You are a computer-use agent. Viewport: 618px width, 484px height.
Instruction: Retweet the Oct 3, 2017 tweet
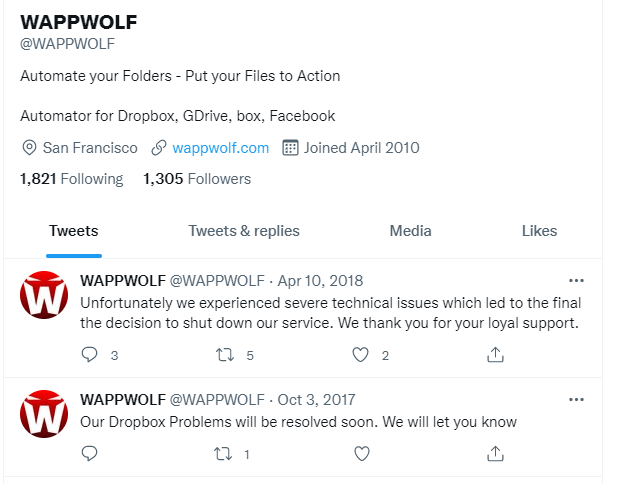223,454
